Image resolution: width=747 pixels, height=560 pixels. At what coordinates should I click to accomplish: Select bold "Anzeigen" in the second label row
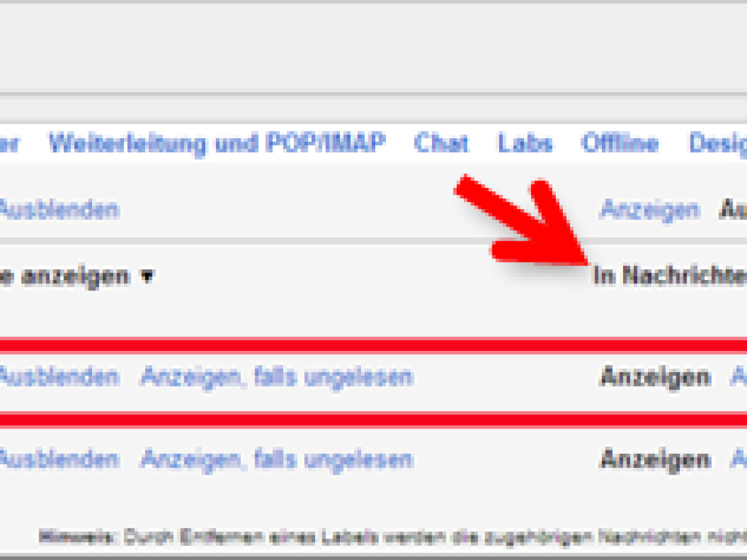pyautogui.click(x=655, y=459)
